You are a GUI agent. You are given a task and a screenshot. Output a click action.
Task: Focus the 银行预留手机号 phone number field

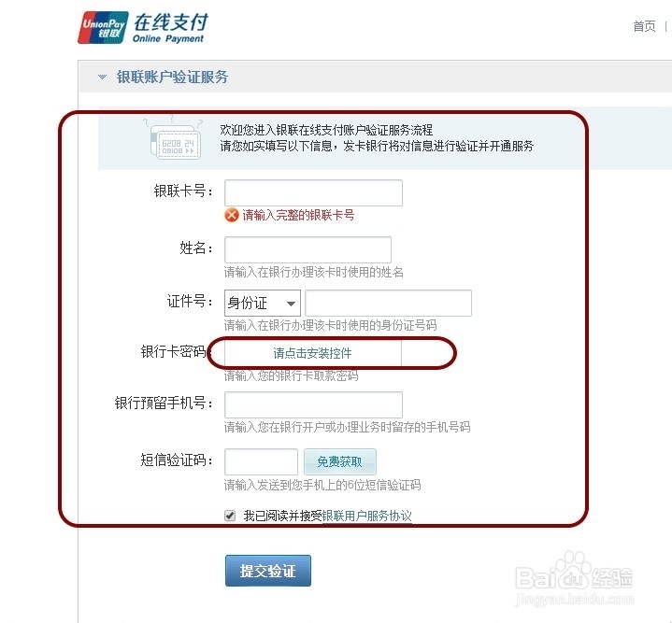[x=313, y=404]
